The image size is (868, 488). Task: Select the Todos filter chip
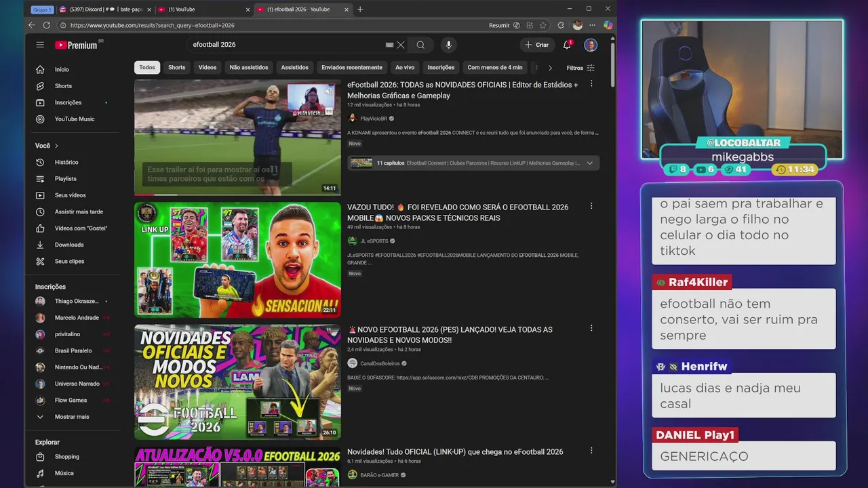click(x=147, y=68)
